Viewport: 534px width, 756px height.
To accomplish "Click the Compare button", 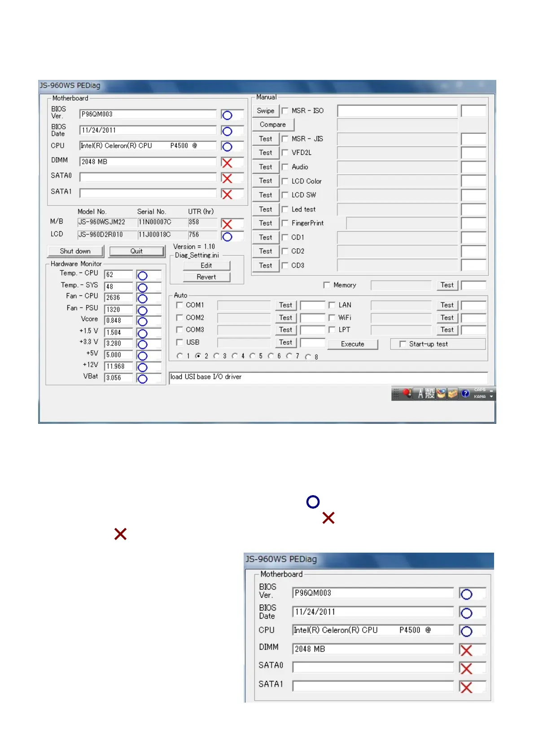I will coord(273,125).
